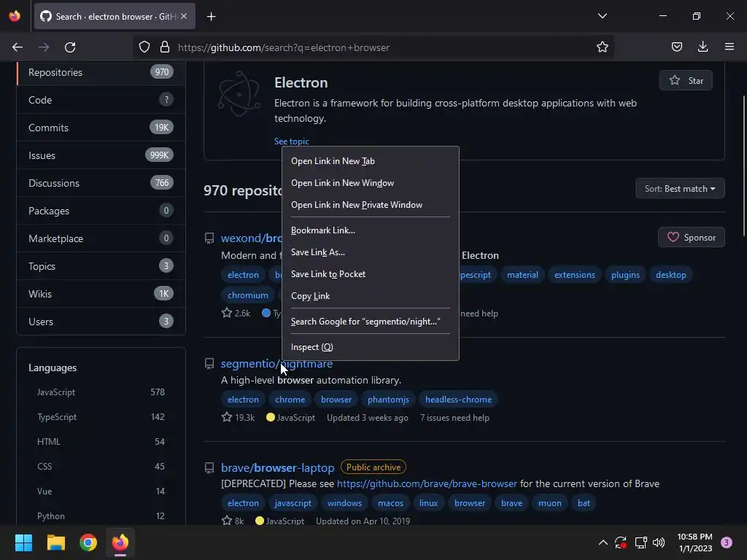
Task: Filter results by Issues
Action: pyautogui.click(x=101, y=155)
